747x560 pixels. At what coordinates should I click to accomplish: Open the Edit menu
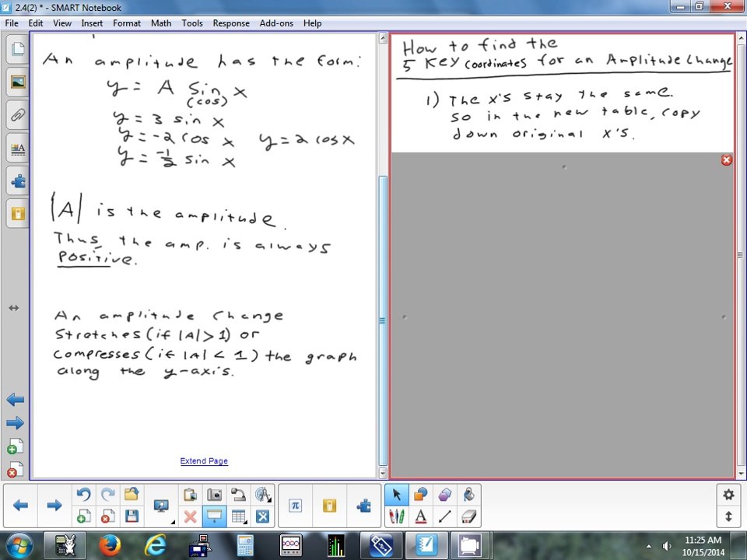(x=36, y=23)
